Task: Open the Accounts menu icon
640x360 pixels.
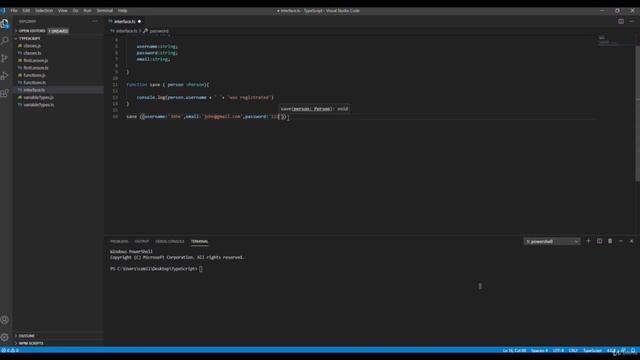Action: click(5, 320)
